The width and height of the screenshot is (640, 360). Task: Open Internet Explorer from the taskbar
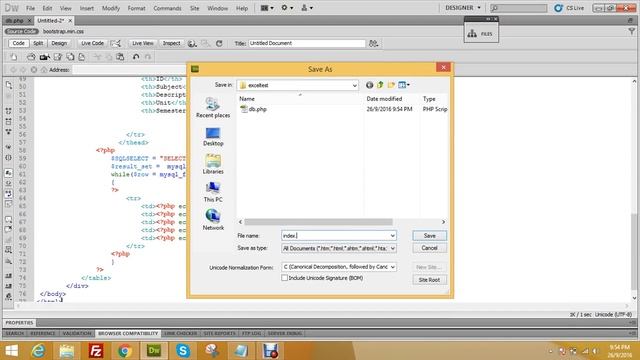click(38, 351)
